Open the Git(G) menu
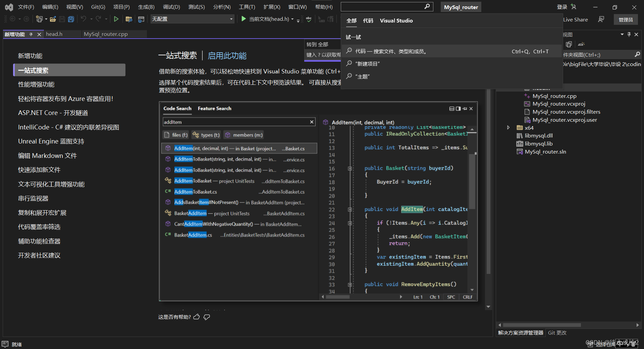 pyautogui.click(x=98, y=7)
